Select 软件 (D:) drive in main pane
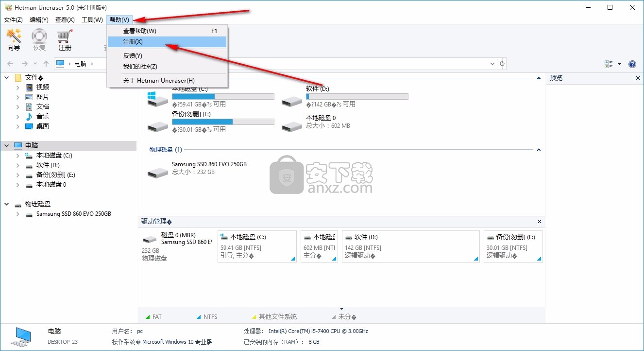 [x=345, y=97]
